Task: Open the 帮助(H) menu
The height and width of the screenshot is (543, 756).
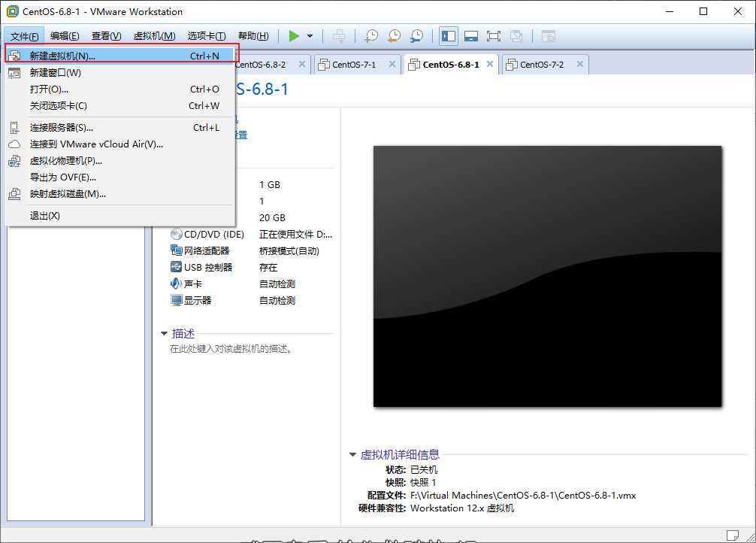Action: (x=253, y=36)
